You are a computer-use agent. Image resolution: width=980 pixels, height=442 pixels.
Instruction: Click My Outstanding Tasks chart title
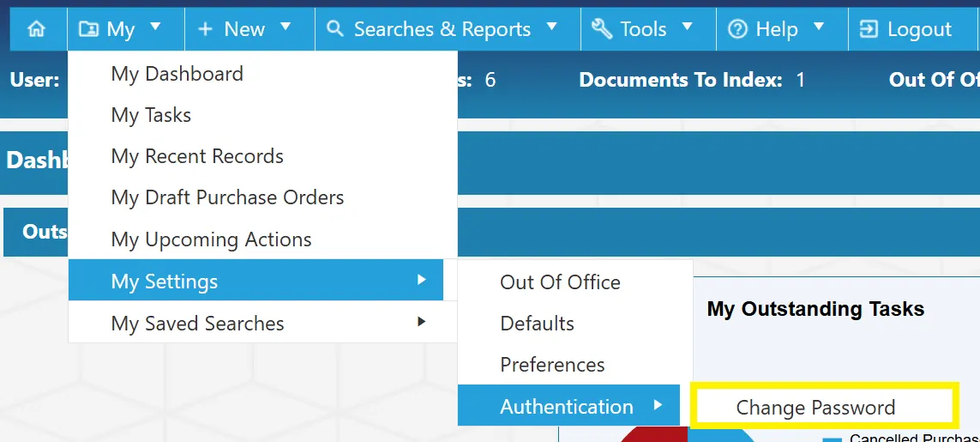pos(815,308)
